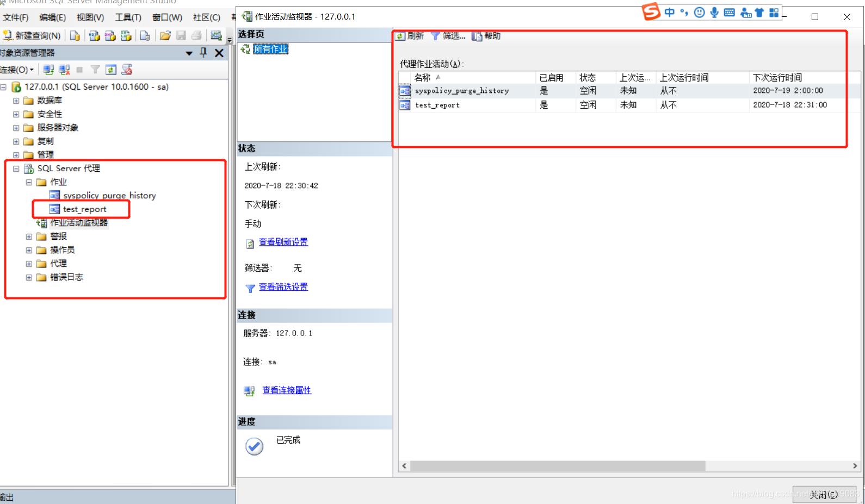Click the activity monitor chart icon
The image size is (865, 504).
(x=216, y=35)
